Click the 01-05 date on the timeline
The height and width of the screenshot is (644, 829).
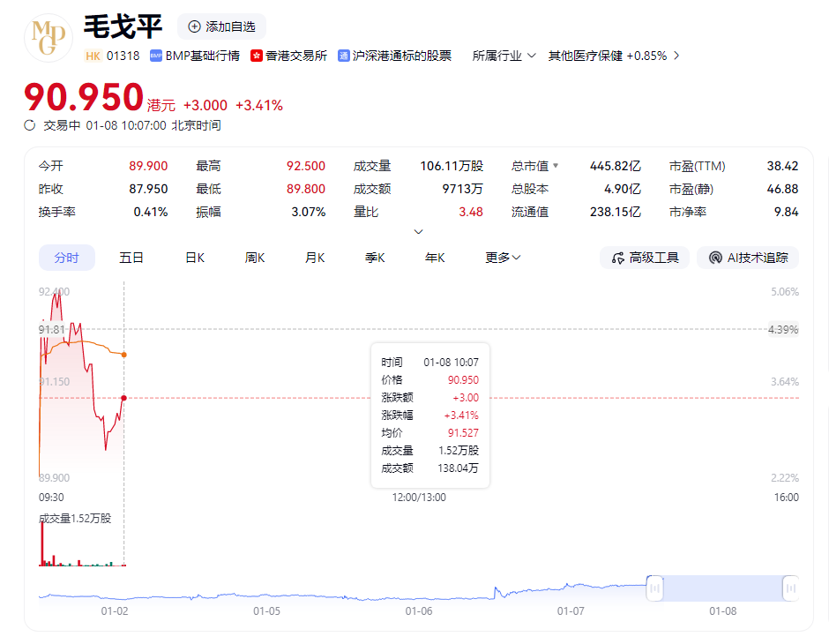pos(266,610)
